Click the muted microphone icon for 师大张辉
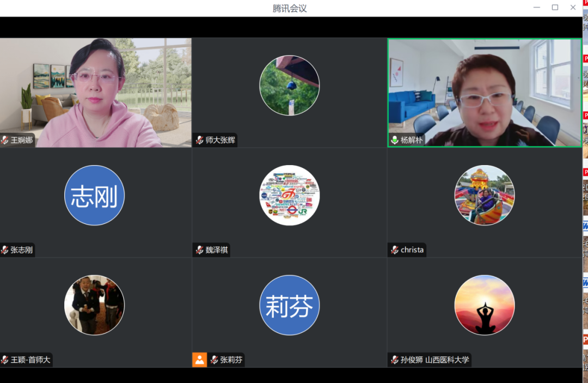588x383 pixels. (200, 140)
